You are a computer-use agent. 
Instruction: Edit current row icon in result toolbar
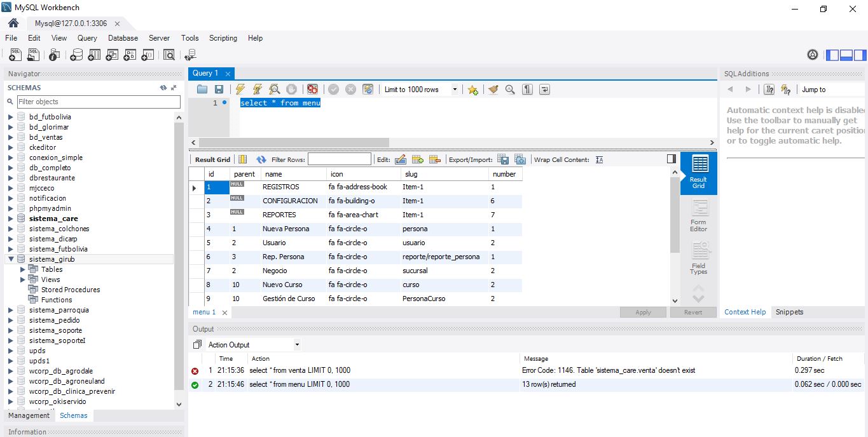tap(401, 159)
